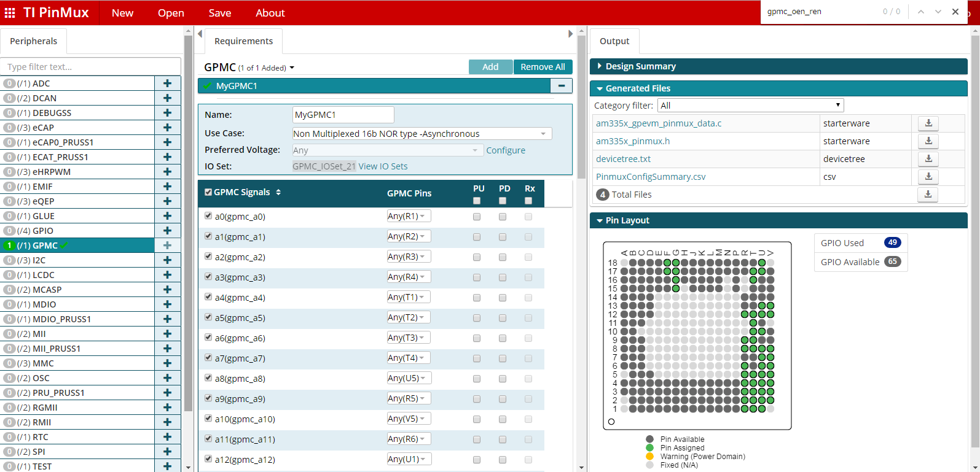
Task: Open the View IO Sets link
Action: [383, 166]
